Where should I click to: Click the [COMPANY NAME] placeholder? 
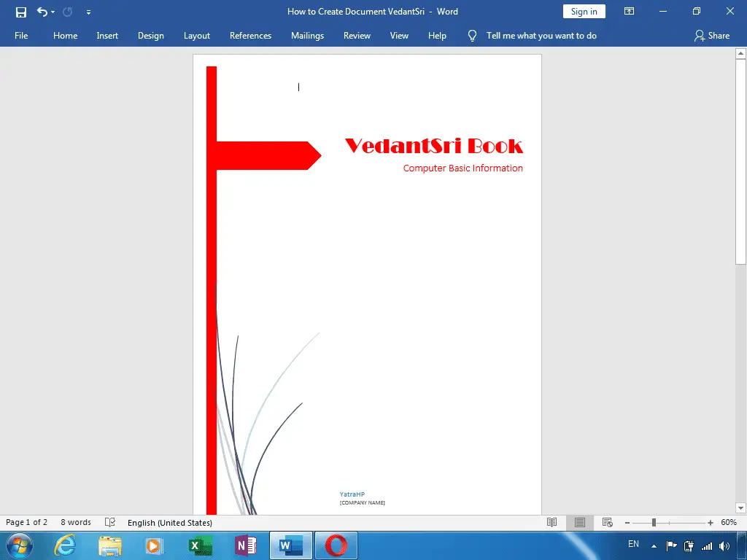[362, 503]
